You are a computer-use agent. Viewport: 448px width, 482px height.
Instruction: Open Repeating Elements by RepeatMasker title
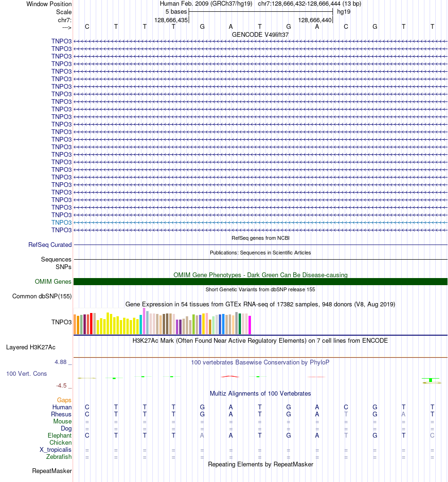[260, 464]
